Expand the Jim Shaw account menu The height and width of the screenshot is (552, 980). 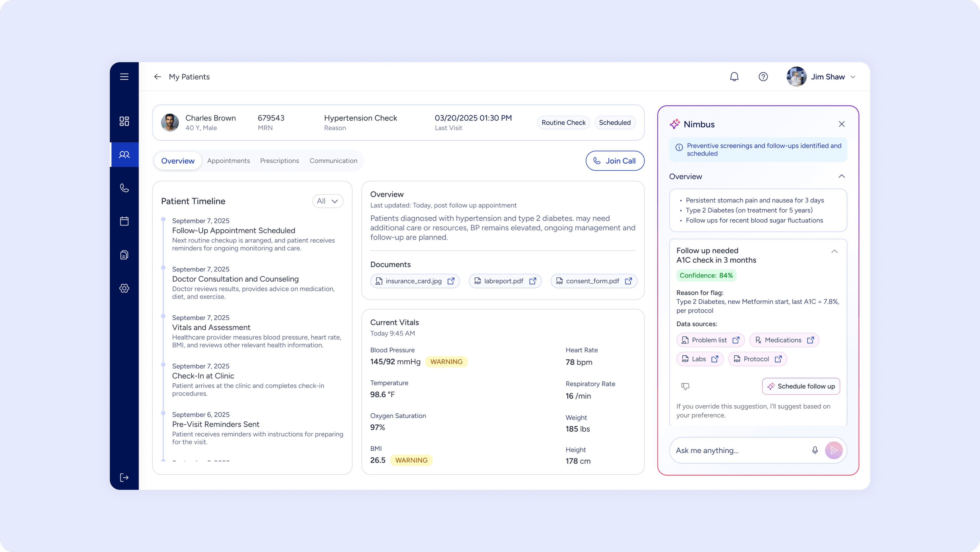click(853, 77)
